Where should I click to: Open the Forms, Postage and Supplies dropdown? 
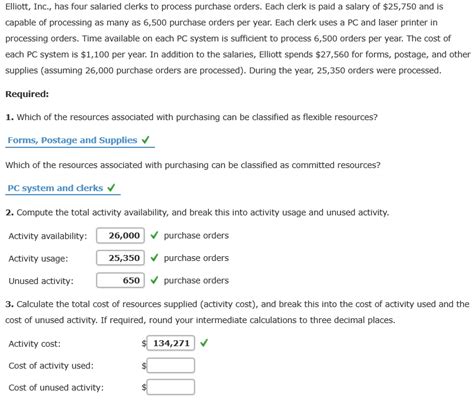tap(80, 140)
